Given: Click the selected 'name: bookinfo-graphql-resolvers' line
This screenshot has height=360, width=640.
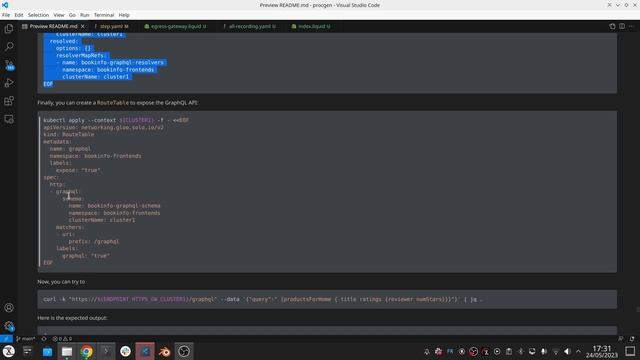Looking at the screenshot, I should pos(110,62).
